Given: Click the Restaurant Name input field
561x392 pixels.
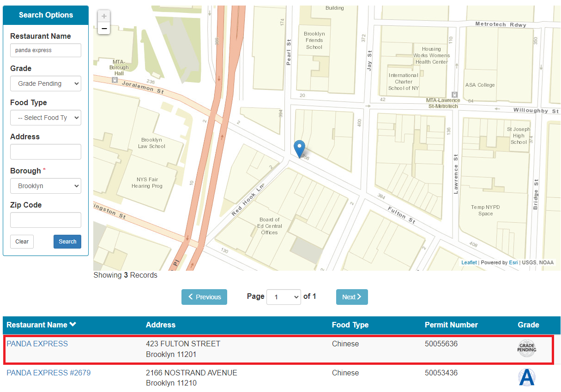Looking at the screenshot, I should (x=46, y=50).
